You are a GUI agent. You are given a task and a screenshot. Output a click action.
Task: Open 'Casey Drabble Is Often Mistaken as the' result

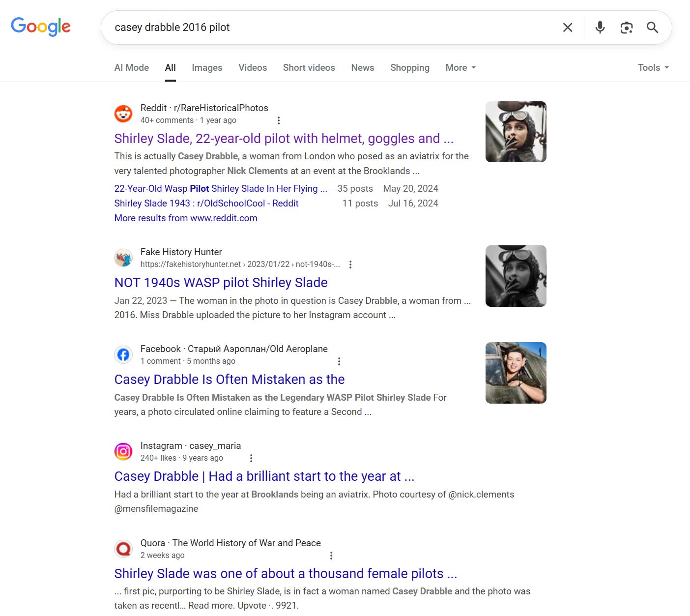(230, 380)
